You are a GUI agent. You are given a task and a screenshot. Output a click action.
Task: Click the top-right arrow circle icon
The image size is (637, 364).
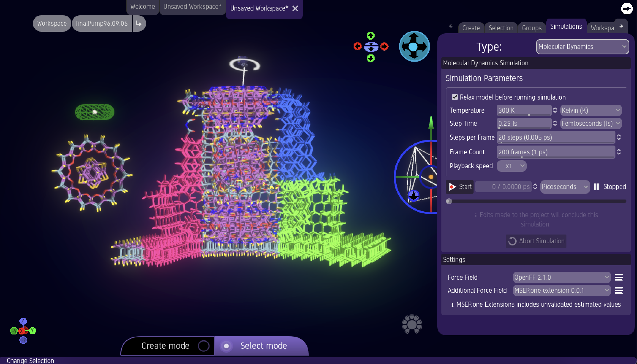coord(627,9)
